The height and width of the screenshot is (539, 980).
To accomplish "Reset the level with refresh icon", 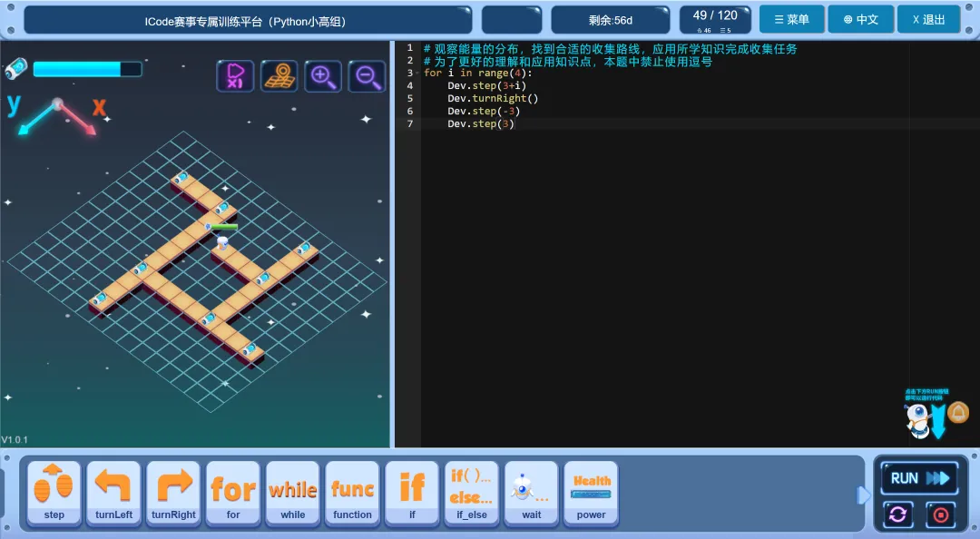I will coord(897,514).
